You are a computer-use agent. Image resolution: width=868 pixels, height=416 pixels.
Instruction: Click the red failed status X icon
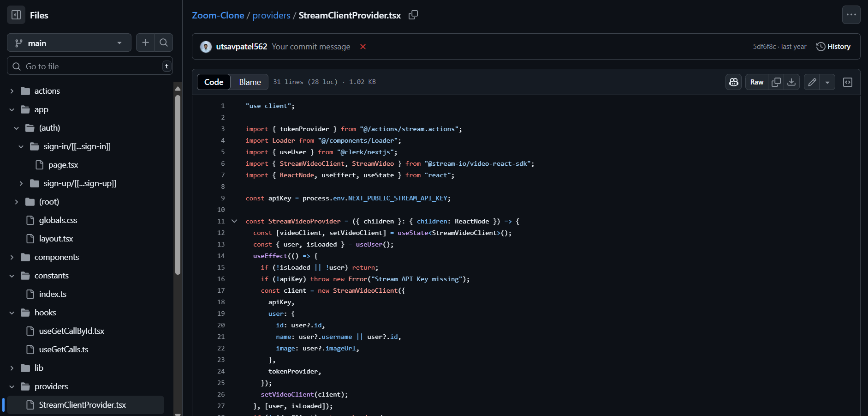363,47
